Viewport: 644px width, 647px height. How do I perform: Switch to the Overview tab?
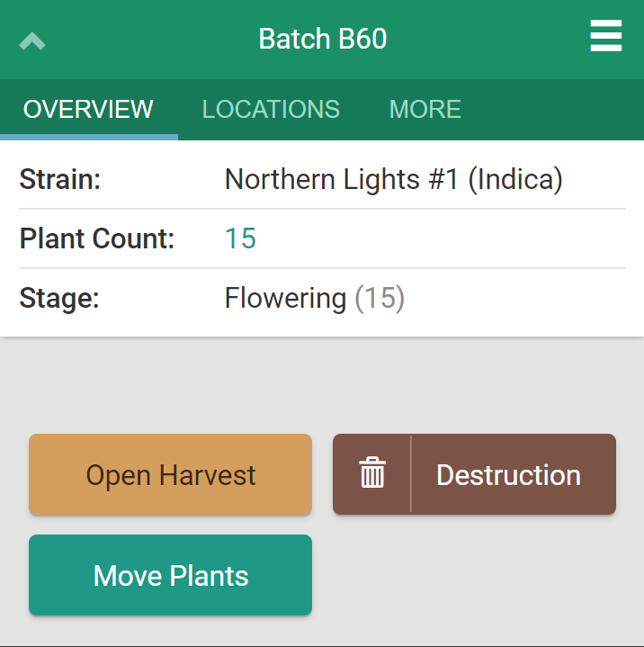[x=88, y=109]
